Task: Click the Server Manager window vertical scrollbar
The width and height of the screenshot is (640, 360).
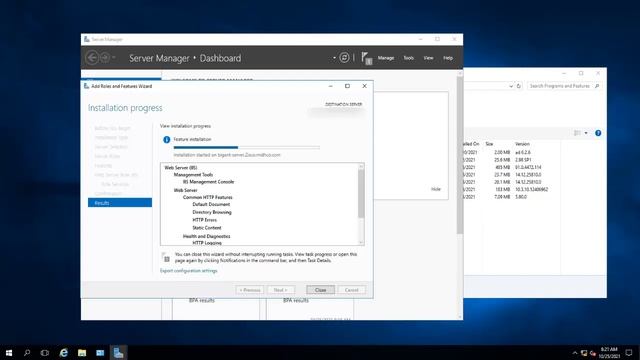Action: point(460,155)
